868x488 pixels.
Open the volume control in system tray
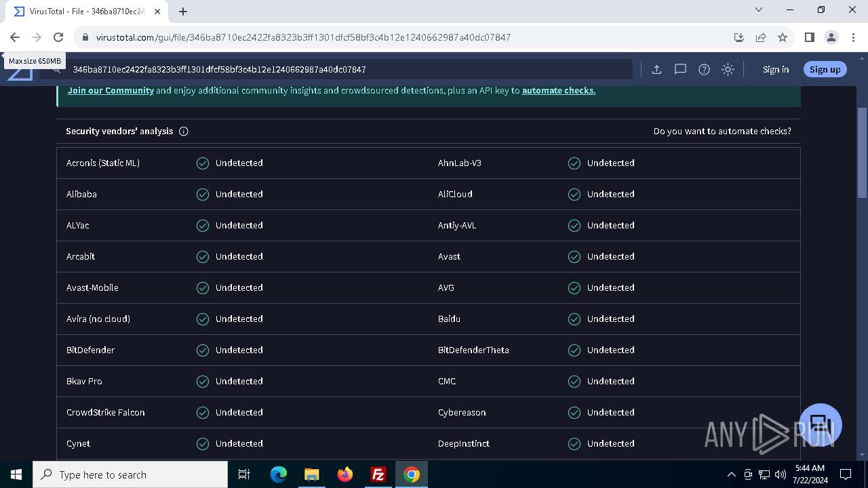click(781, 474)
